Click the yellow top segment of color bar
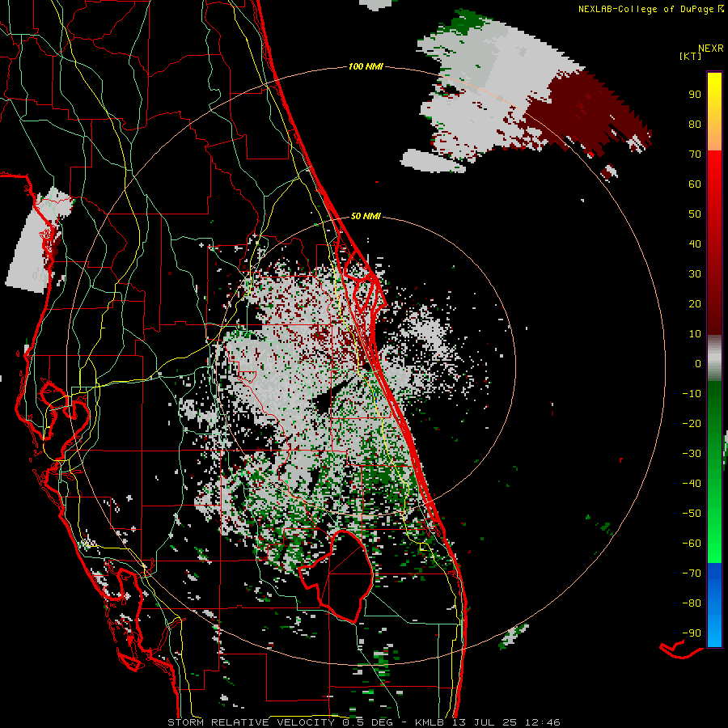This screenshot has width=728, height=728. [x=714, y=112]
